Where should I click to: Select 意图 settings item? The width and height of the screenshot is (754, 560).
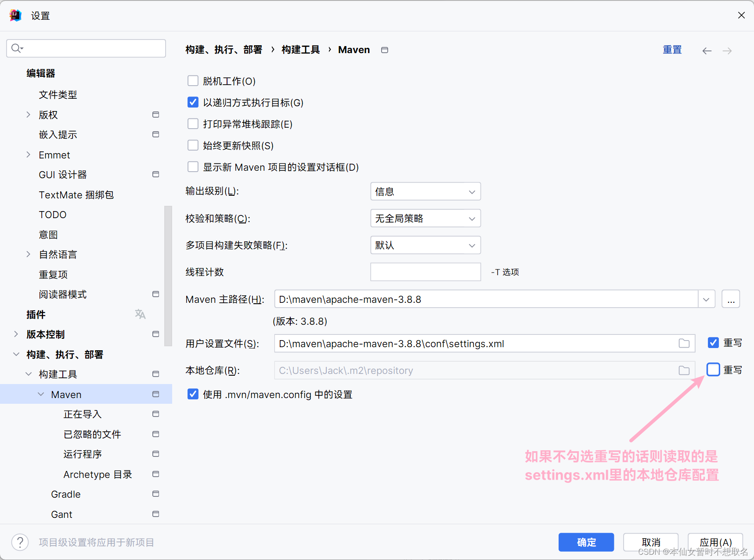click(x=48, y=234)
